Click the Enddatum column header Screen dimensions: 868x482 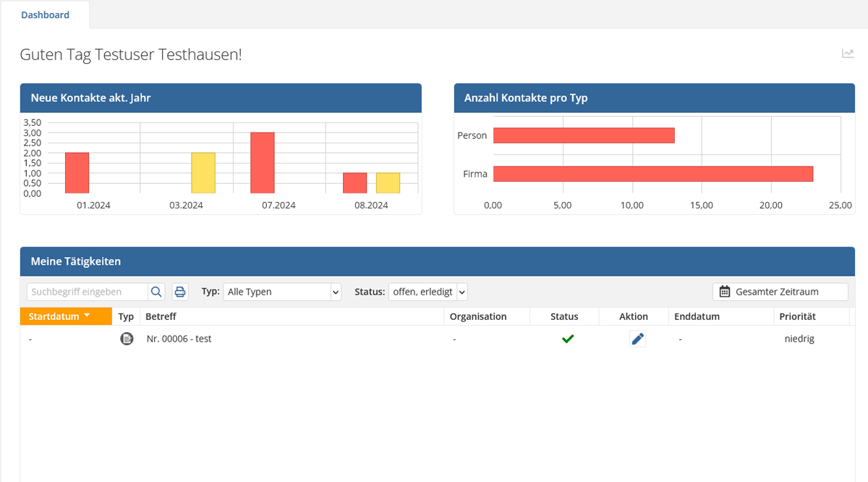[697, 316]
